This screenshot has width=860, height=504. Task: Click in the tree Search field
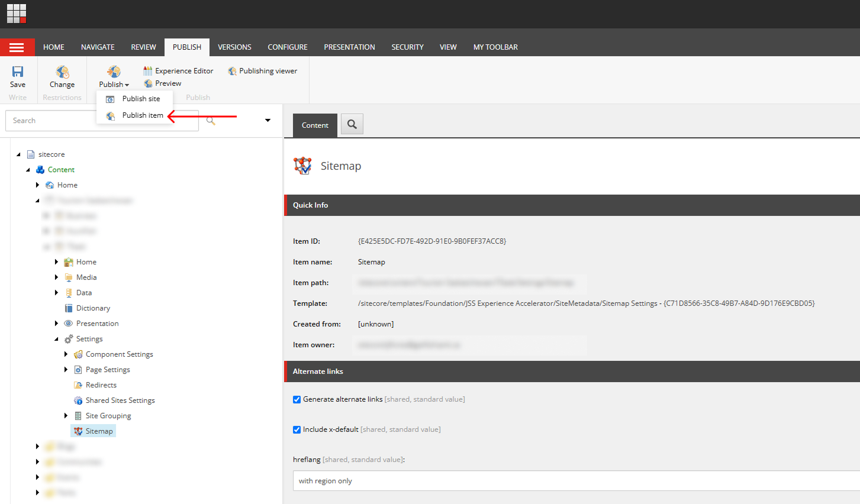102,121
